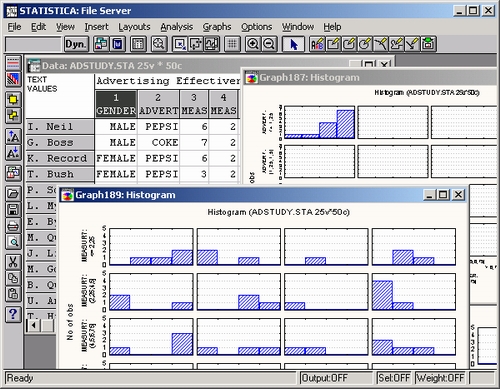Viewport: 500px width, 389px height.
Task: Click the printer icon in left sidebar
Action: [x=13, y=226]
